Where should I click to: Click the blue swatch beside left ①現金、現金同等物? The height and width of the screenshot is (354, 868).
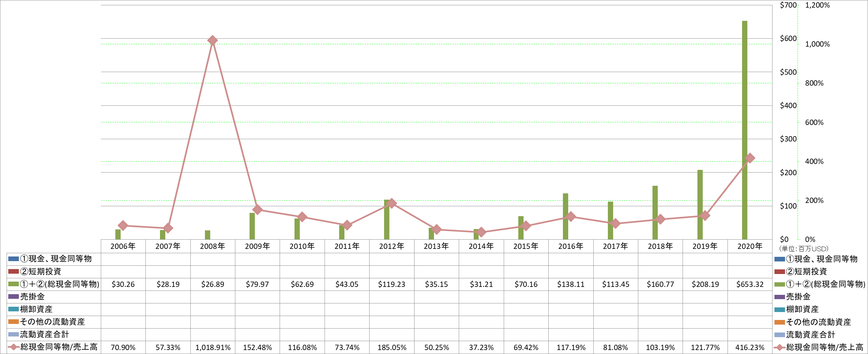pyautogui.click(x=14, y=259)
